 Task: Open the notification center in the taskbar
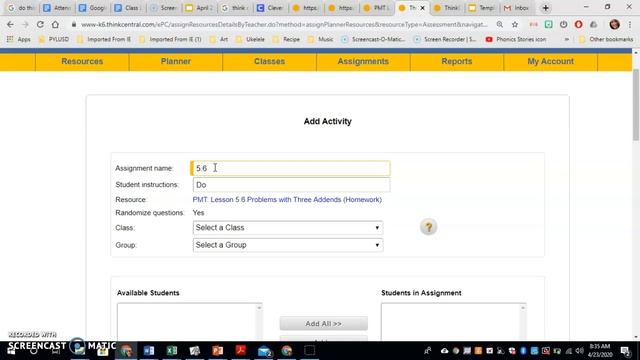click(x=625, y=351)
